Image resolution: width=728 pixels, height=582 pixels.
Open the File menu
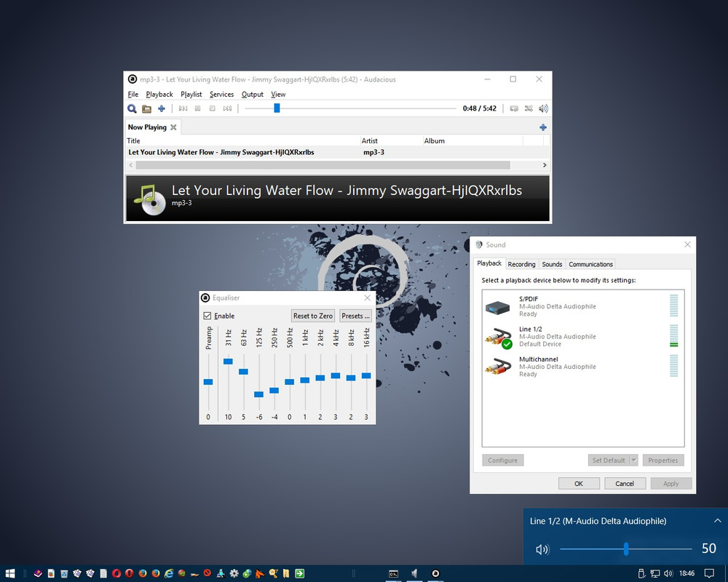[133, 95]
